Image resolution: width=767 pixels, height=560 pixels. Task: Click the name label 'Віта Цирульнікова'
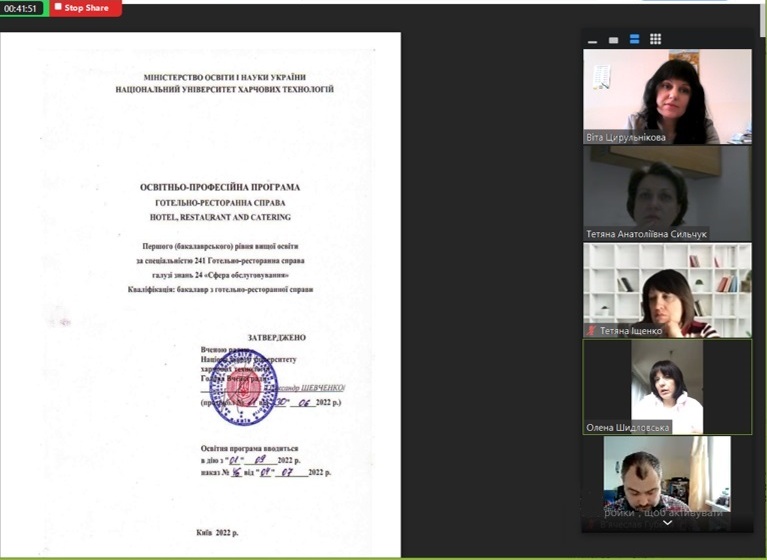[626, 137]
